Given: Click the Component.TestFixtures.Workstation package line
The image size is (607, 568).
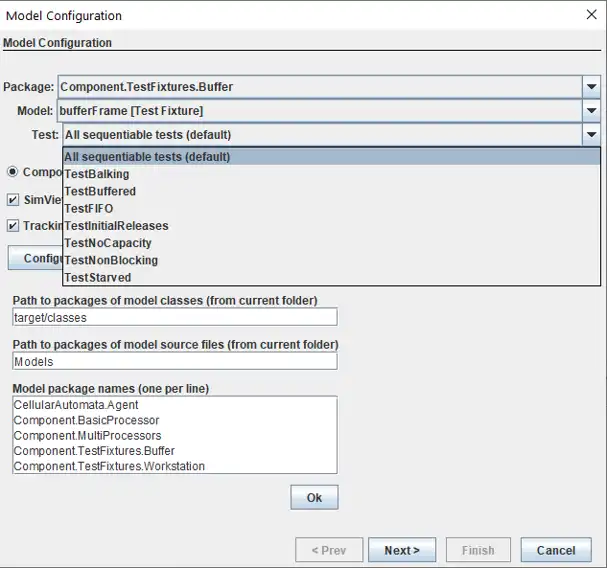Looking at the screenshot, I should coord(109,466).
